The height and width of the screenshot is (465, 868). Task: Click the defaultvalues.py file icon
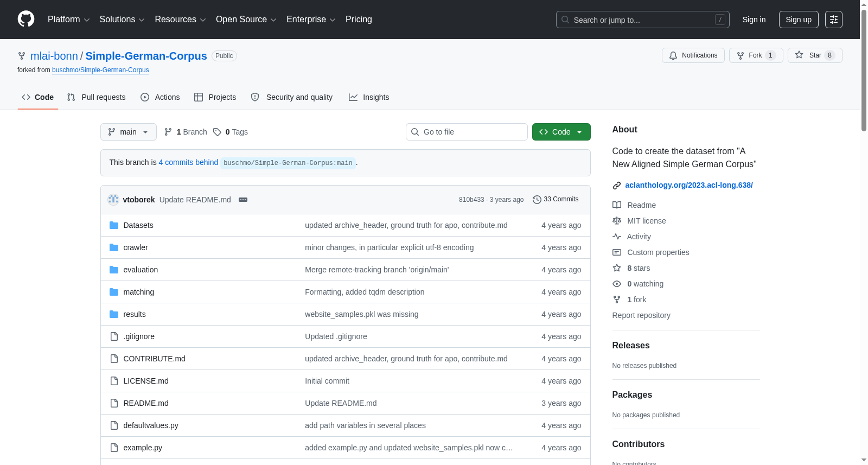click(x=114, y=425)
